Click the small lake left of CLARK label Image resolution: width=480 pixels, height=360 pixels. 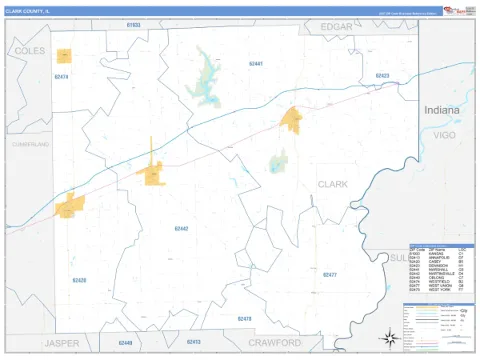pos(279,162)
